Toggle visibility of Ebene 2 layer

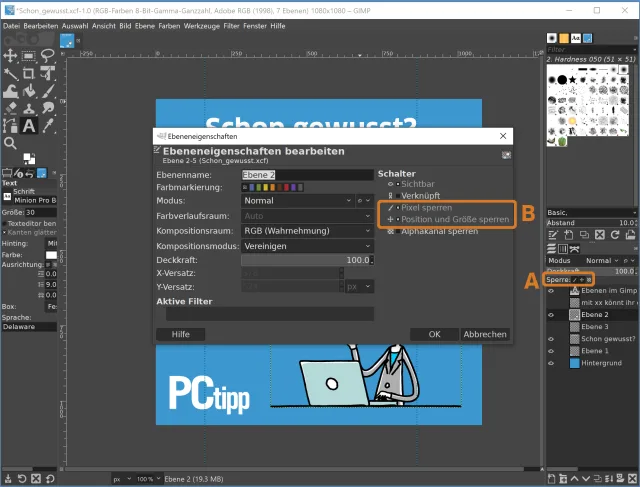551,315
